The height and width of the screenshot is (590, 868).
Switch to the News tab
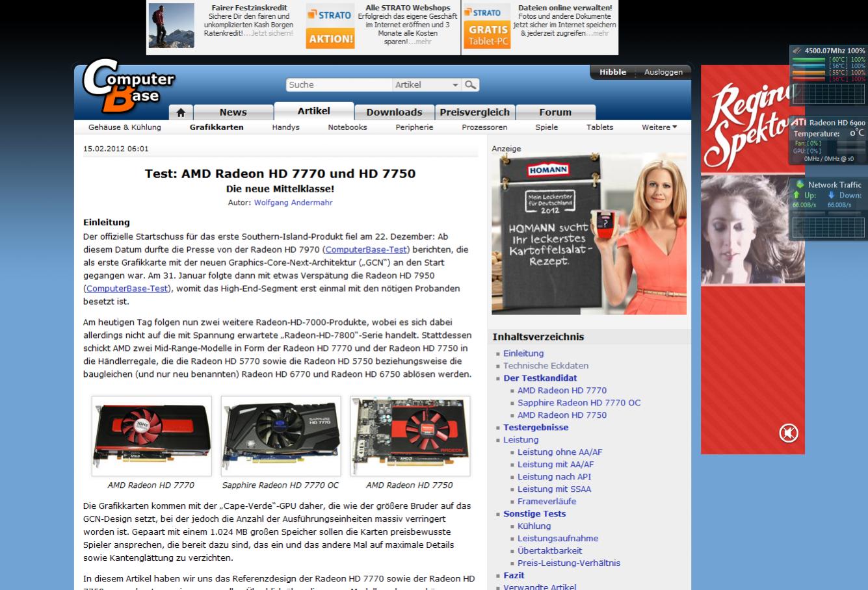(x=233, y=112)
